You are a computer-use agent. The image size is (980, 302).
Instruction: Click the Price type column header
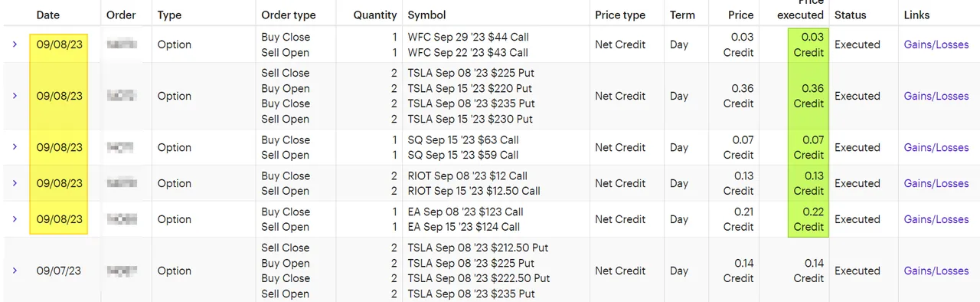[619, 15]
